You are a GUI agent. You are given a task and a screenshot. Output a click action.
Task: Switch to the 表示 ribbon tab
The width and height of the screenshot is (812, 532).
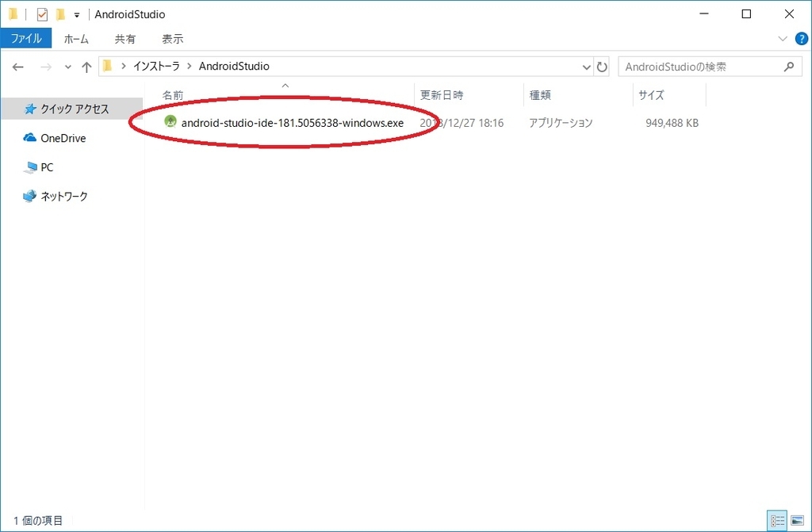172,39
